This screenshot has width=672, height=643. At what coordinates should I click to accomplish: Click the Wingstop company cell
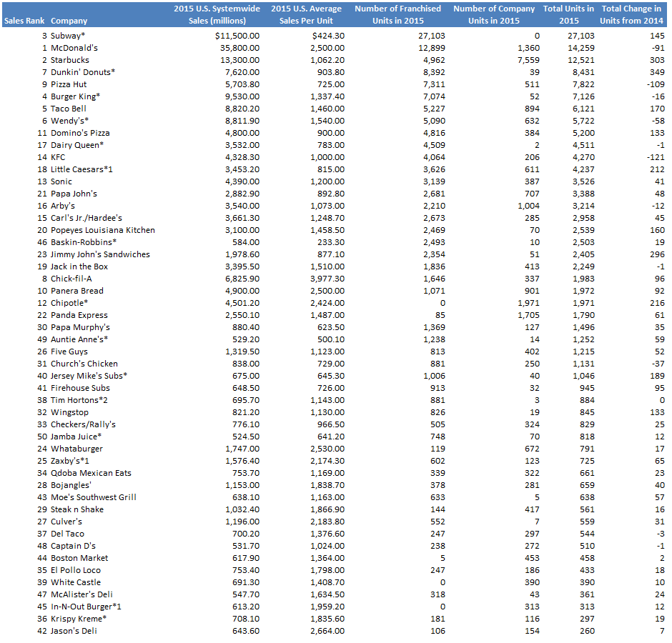(x=69, y=412)
